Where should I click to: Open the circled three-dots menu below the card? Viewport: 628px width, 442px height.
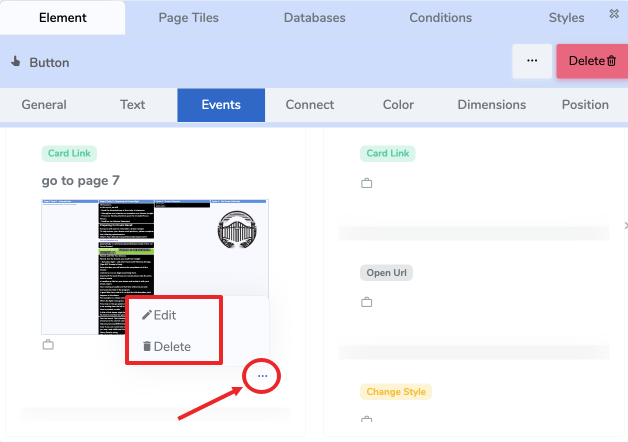coord(262,376)
